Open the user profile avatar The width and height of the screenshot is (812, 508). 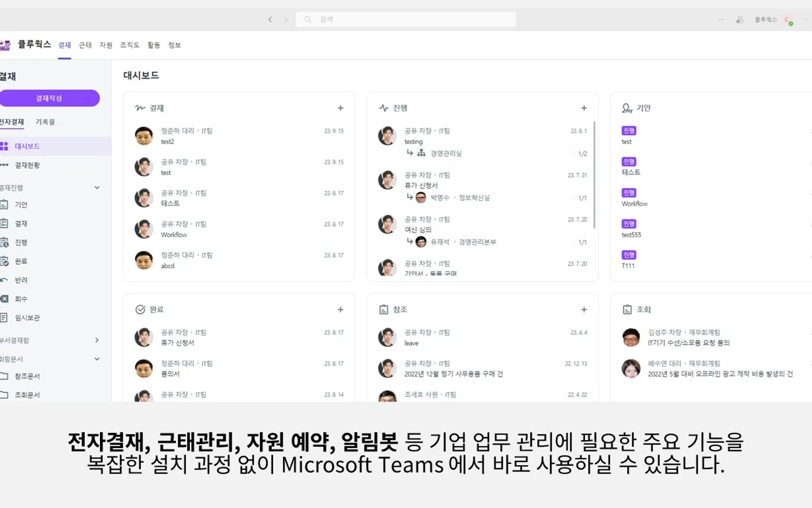click(788, 20)
